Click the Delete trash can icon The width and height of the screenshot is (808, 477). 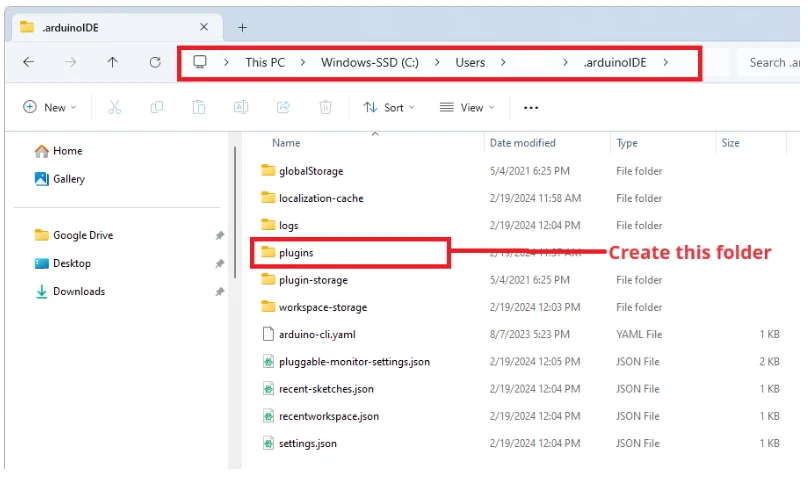click(x=325, y=107)
